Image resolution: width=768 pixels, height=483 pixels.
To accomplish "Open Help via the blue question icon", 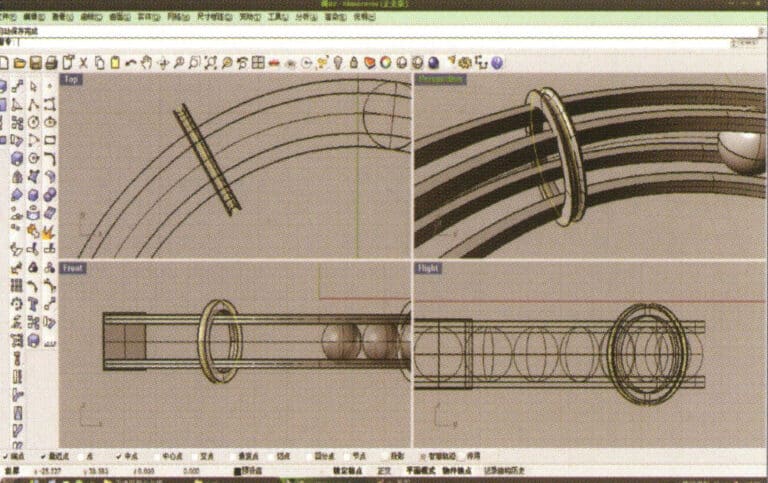I will coord(497,63).
